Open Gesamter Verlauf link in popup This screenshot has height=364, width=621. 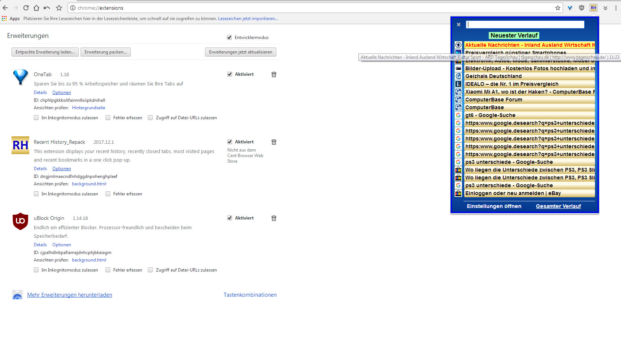point(558,206)
